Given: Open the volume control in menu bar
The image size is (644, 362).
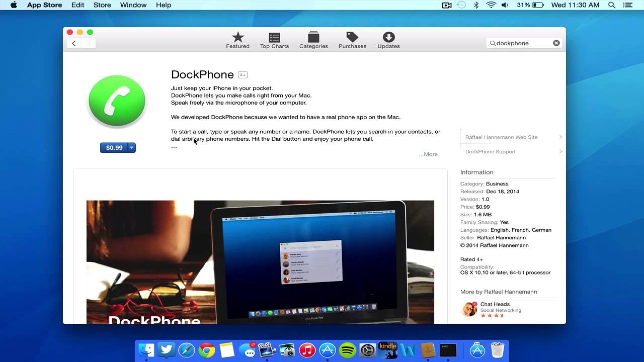Looking at the screenshot, I should 505,5.
